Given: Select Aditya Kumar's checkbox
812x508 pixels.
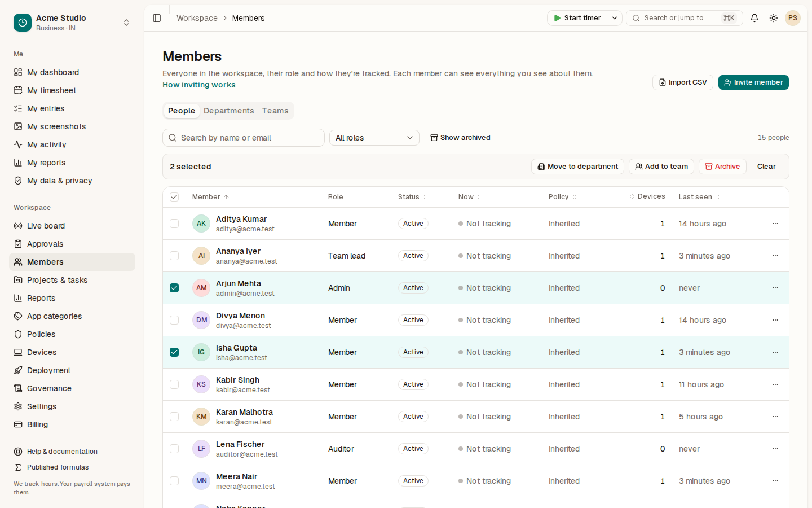Looking at the screenshot, I should tap(174, 224).
